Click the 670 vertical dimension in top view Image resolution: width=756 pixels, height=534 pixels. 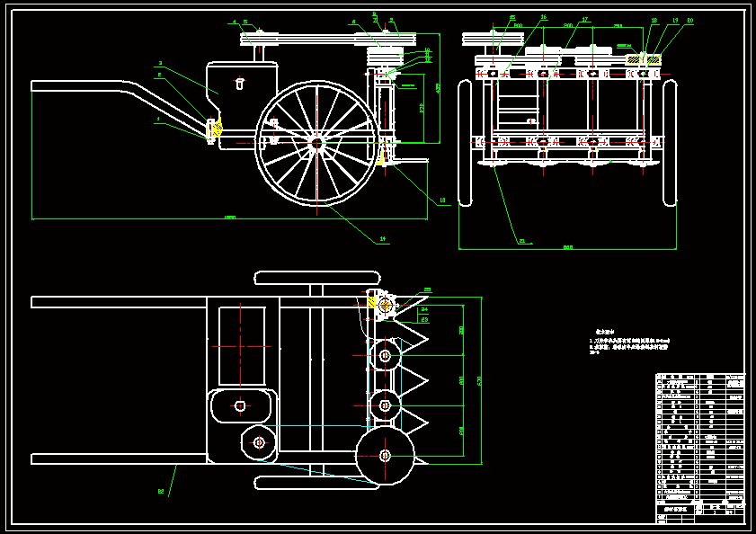pos(479,381)
